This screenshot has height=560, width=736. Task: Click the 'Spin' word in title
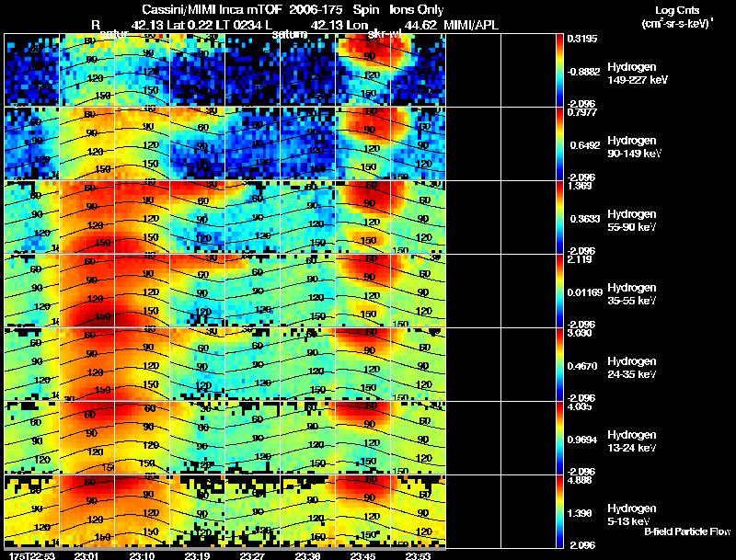click(364, 10)
